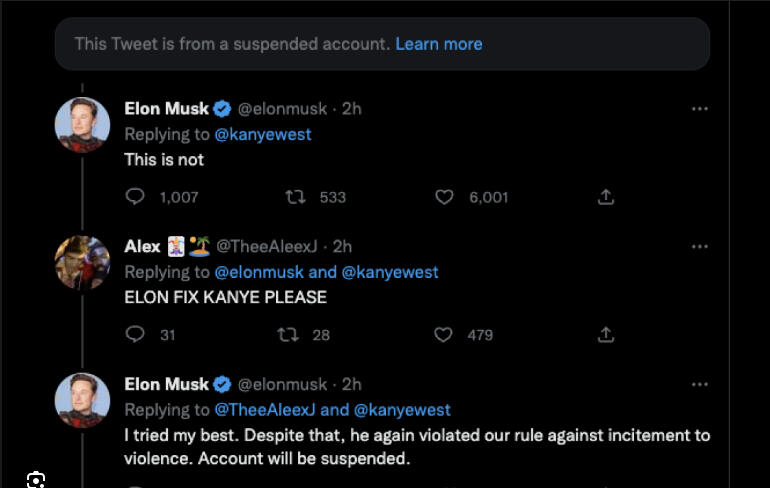Open more options on Elon's suspension reply
The image size is (770, 488).
click(x=699, y=384)
